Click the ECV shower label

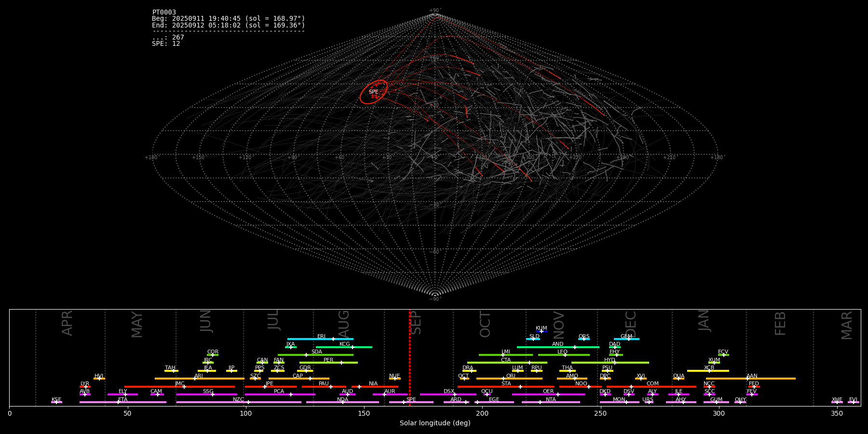pos(723,352)
